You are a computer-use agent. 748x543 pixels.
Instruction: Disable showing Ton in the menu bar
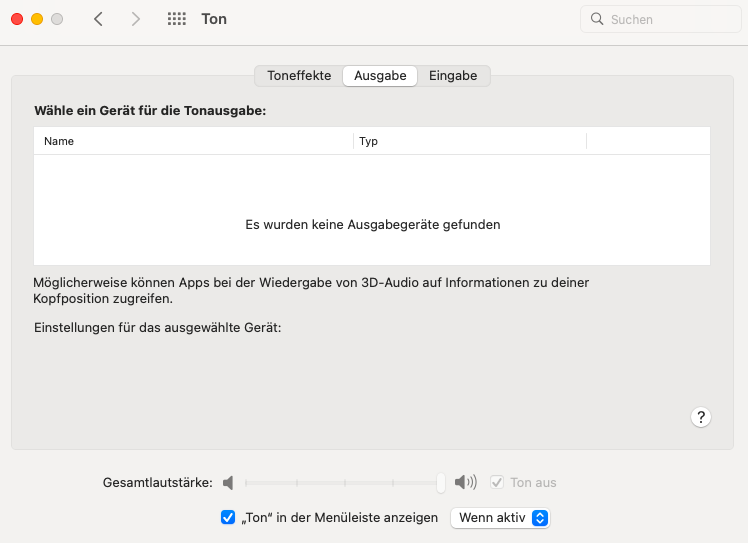tap(228, 518)
